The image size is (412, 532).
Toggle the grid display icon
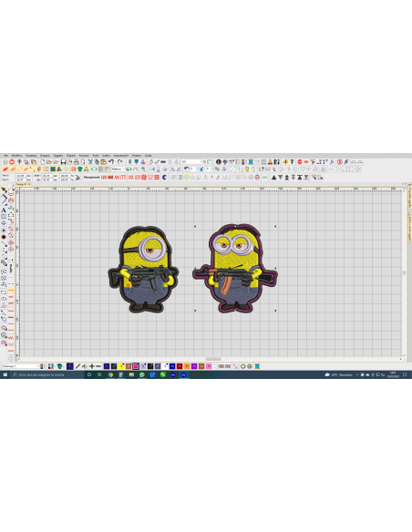pos(101,169)
